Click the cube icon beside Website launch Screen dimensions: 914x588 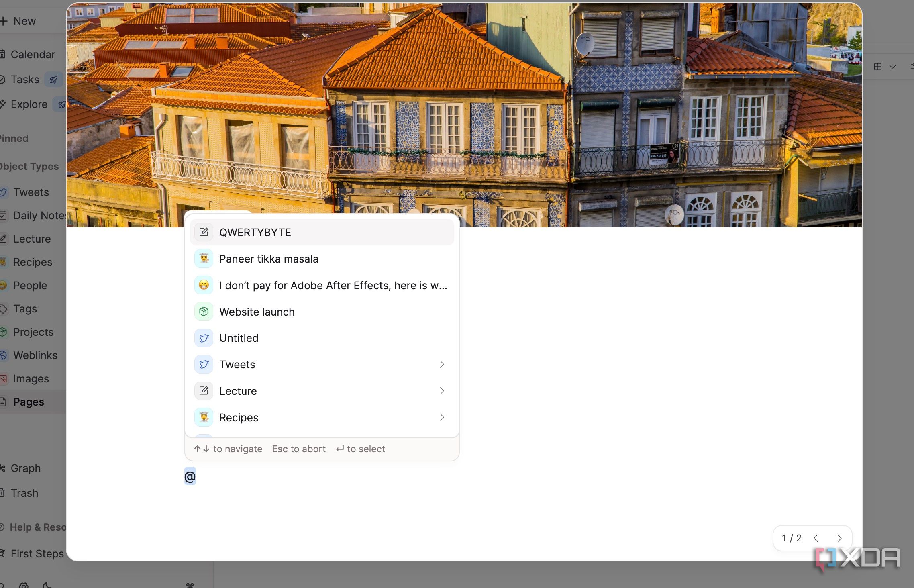click(x=204, y=312)
